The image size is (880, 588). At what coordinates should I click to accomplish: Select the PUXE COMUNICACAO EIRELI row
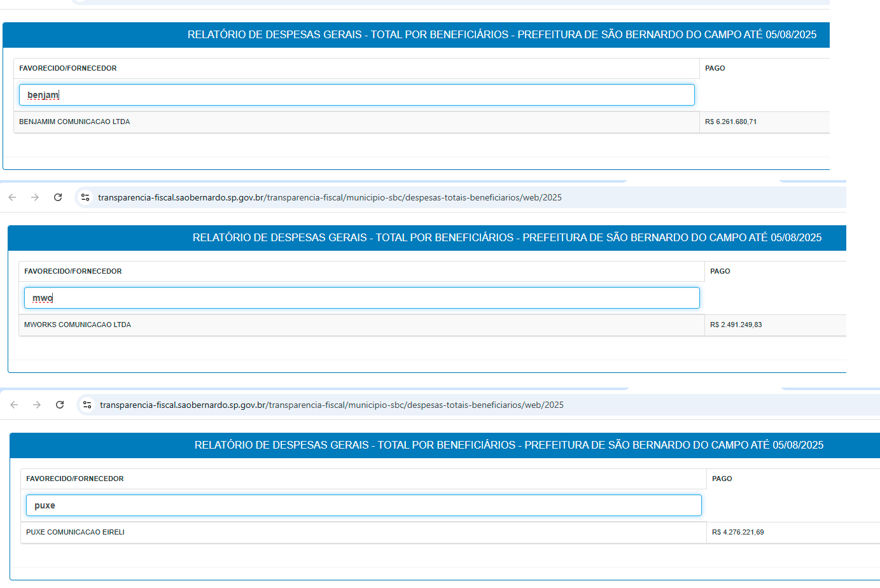coord(75,532)
